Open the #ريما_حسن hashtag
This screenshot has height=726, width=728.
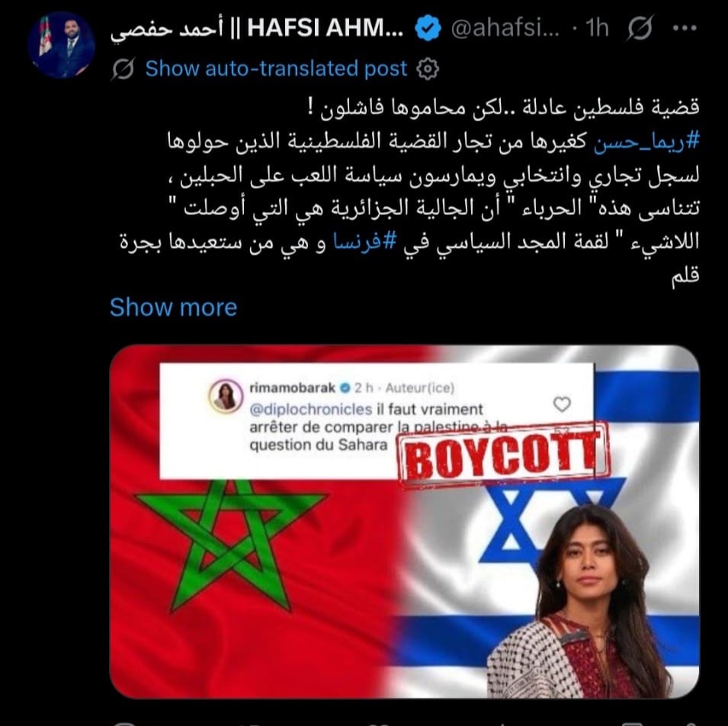646,141
